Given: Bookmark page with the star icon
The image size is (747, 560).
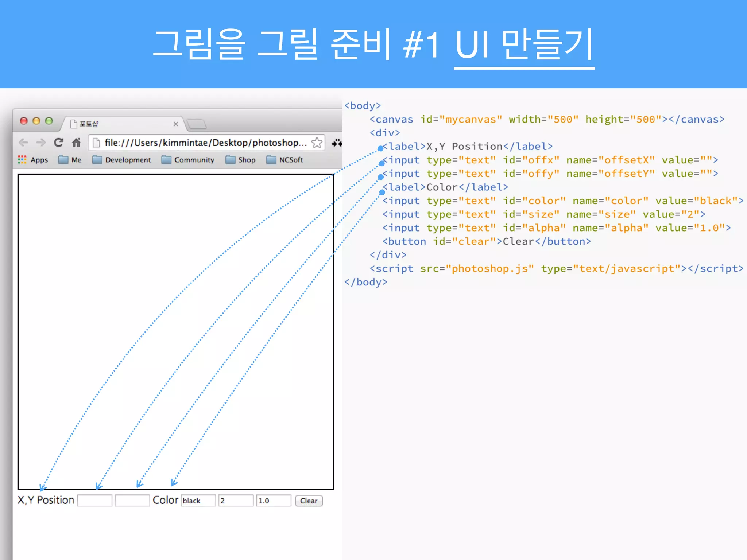Looking at the screenshot, I should (317, 143).
